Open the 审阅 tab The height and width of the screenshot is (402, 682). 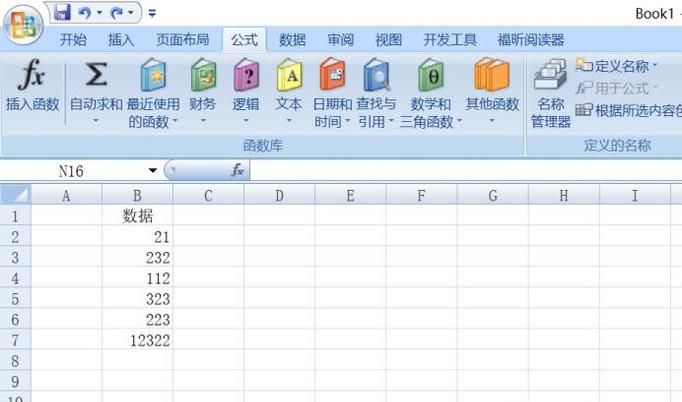[341, 40]
